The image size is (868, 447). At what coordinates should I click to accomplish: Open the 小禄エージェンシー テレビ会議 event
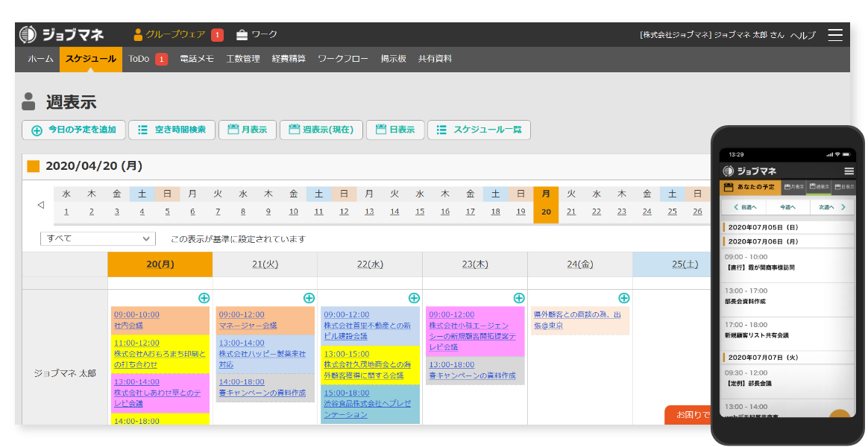pos(475,332)
